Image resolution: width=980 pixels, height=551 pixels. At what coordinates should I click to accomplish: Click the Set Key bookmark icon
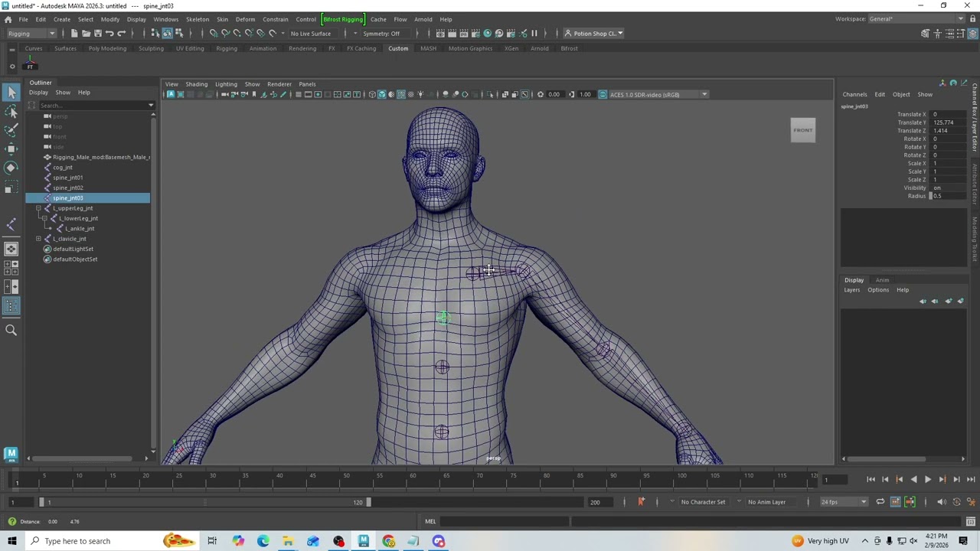click(641, 502)
